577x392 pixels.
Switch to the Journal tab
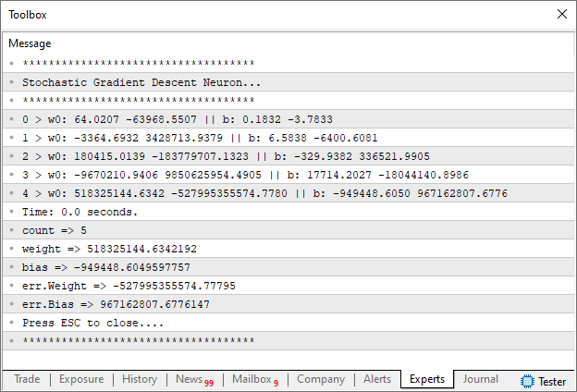[x=481, y=379]
